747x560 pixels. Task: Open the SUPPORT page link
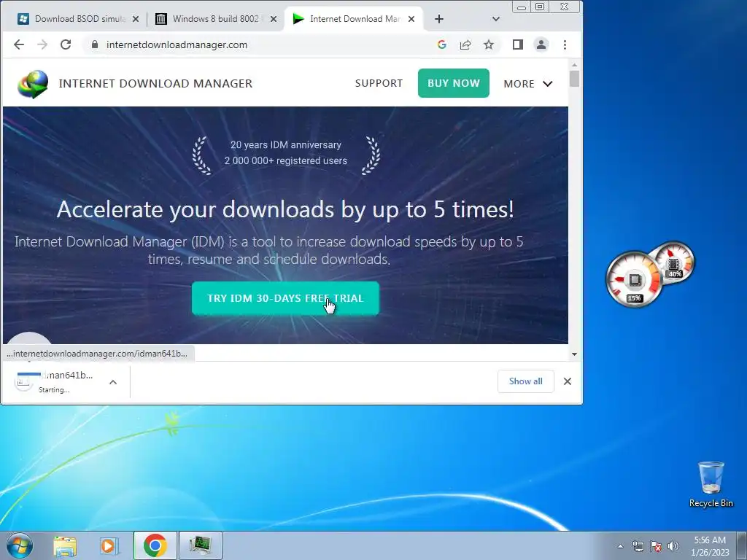pyautogui.click(x=379, y=83)
